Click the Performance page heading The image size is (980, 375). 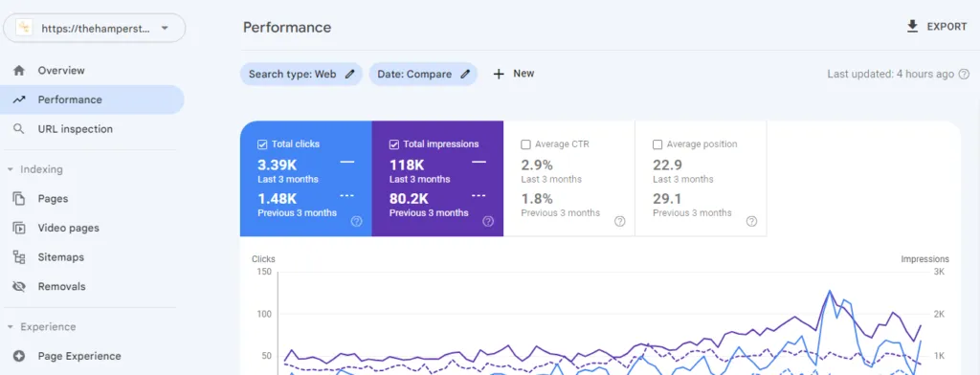287,28
